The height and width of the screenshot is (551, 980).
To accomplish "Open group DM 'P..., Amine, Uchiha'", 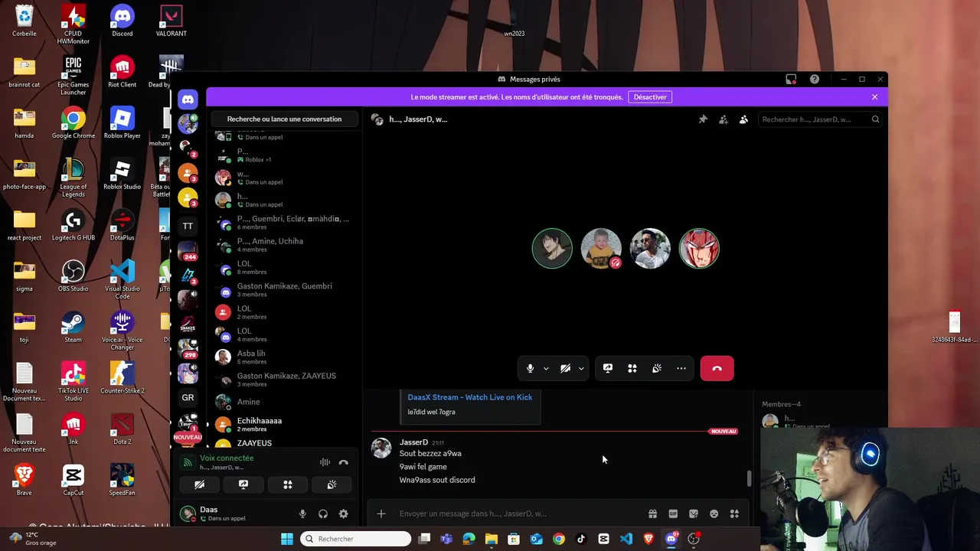I will click(284, 245).
